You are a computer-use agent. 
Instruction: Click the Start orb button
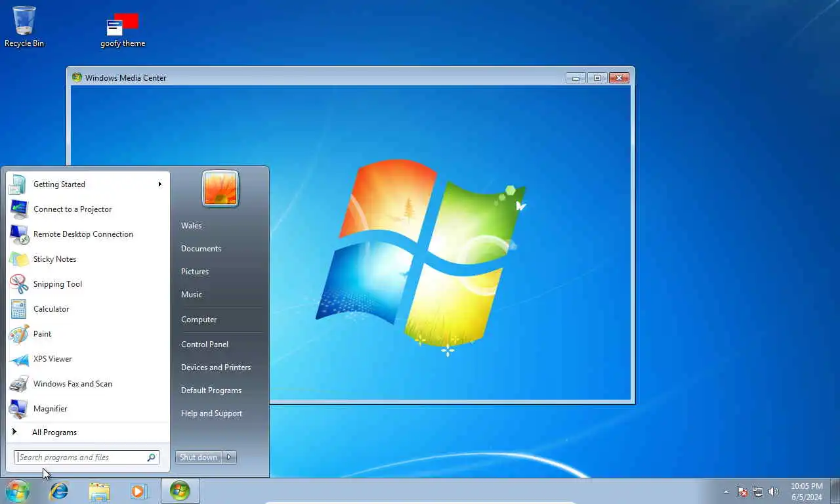(x=18, y=491)
